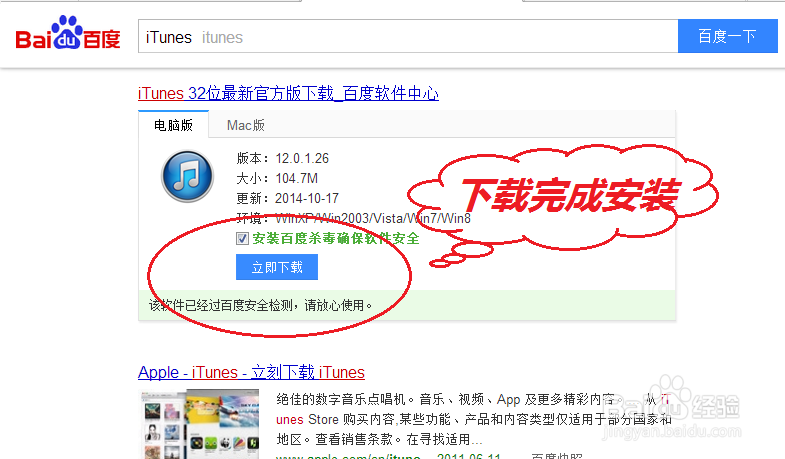Open the Apple - iTunes - 立刻下载 iTunes link
Screen dimensions: 785x459
point(251,372)
